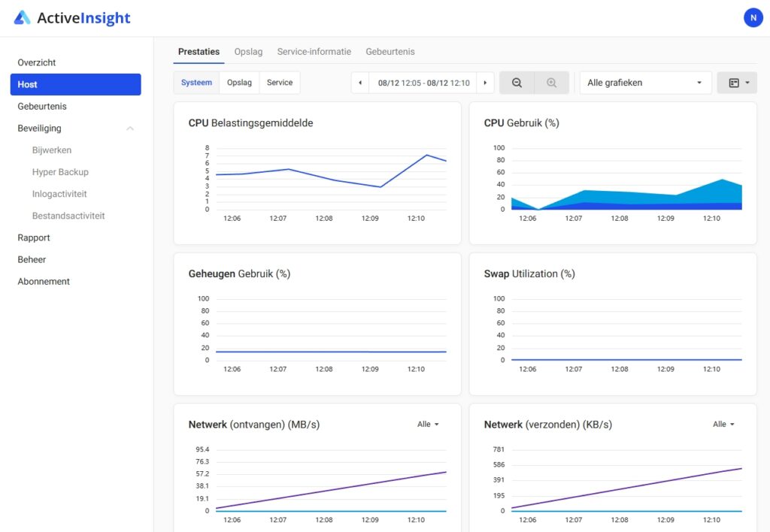Viewport: 770px width, 532px height.
Task: Click the 08/12 date range field
Action: [x=423, y=83]
